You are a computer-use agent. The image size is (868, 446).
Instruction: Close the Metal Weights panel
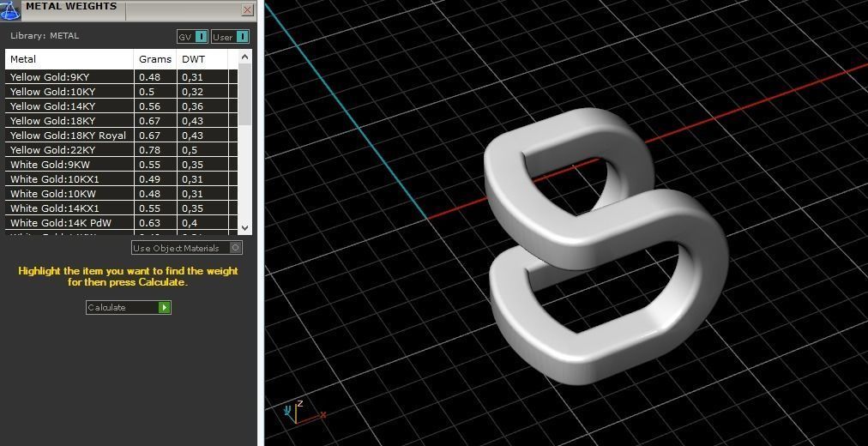pyautogui.click(x=247, y=10)
